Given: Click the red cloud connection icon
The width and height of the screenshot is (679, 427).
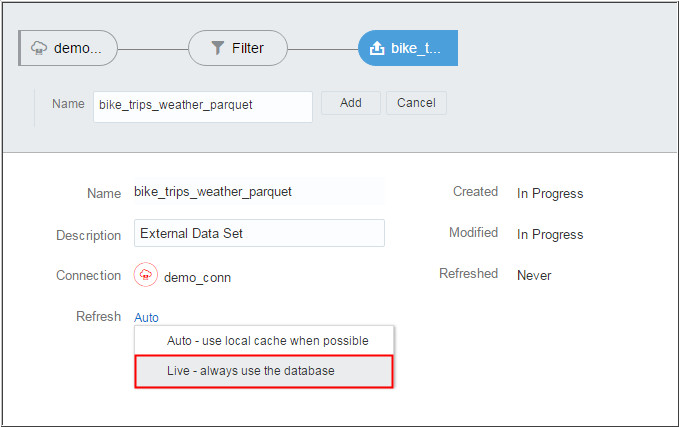Looking at the screenshot, I should tap(145, 276).
